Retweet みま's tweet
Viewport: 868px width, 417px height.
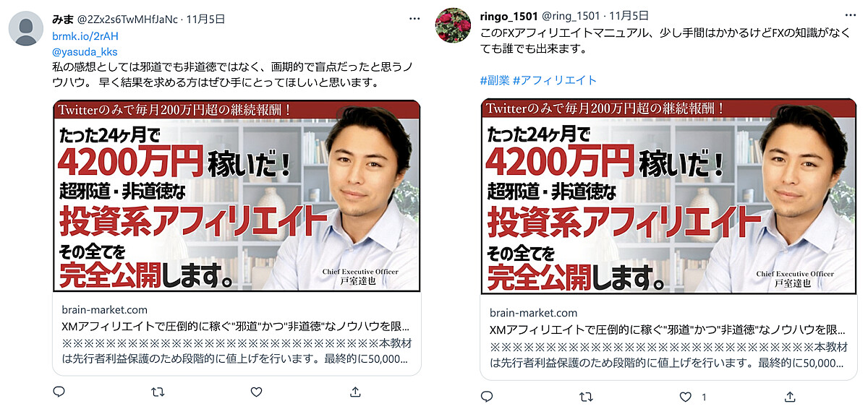tap(157, 392)
